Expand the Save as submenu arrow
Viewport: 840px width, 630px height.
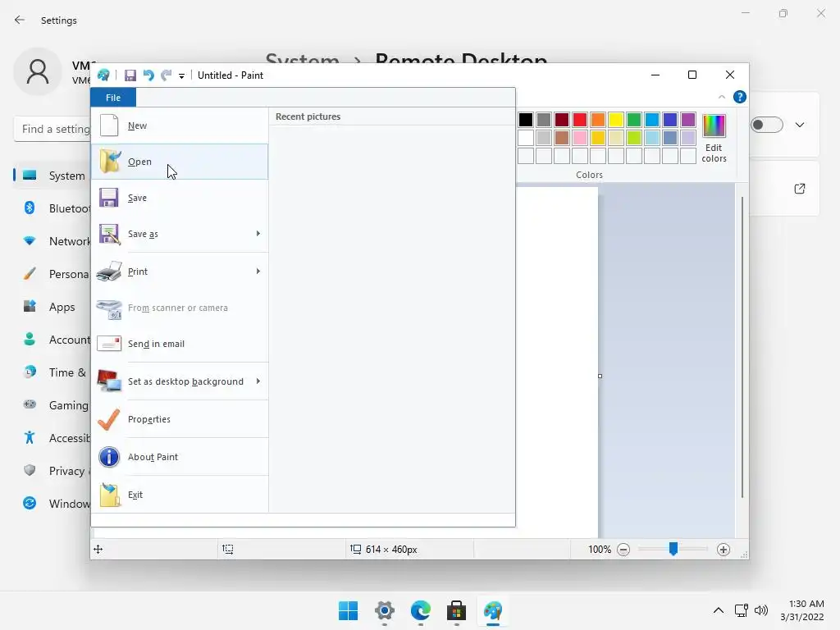pos(258,234)
